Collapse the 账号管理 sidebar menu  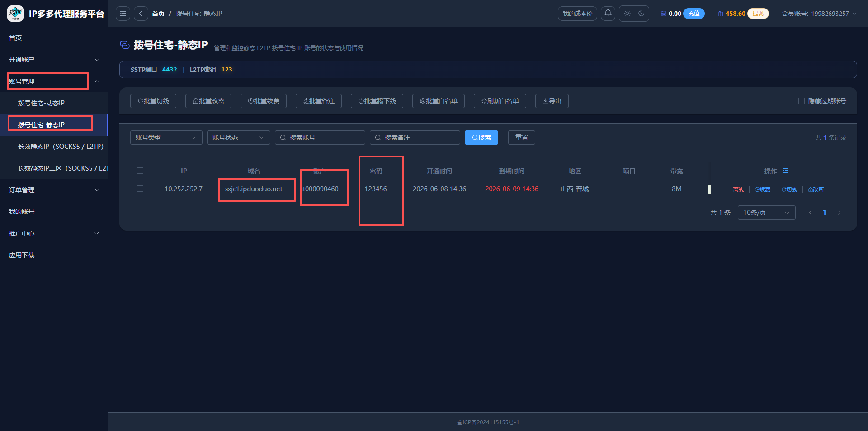[x=54, y=81]
